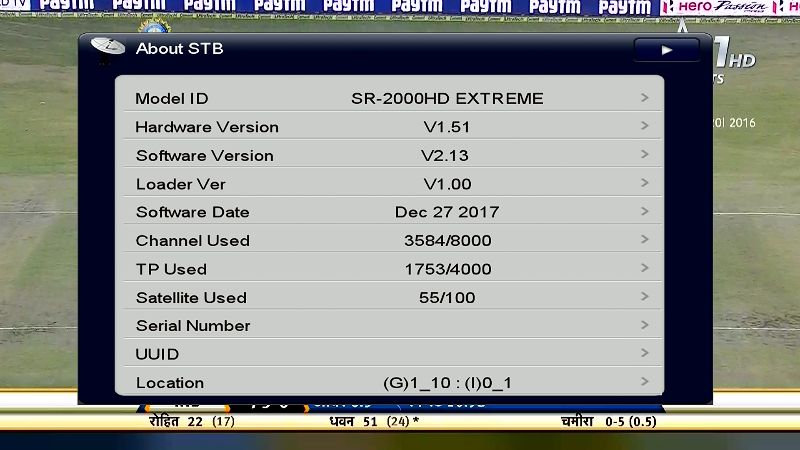The image size is (800, 450).
Task: Select the Software Date menu entry
Action: coord(192,212)
